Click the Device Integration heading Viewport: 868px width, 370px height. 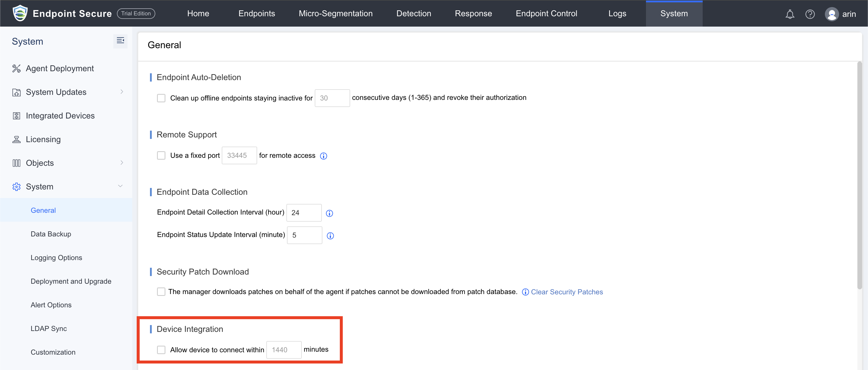coord(190,329)
